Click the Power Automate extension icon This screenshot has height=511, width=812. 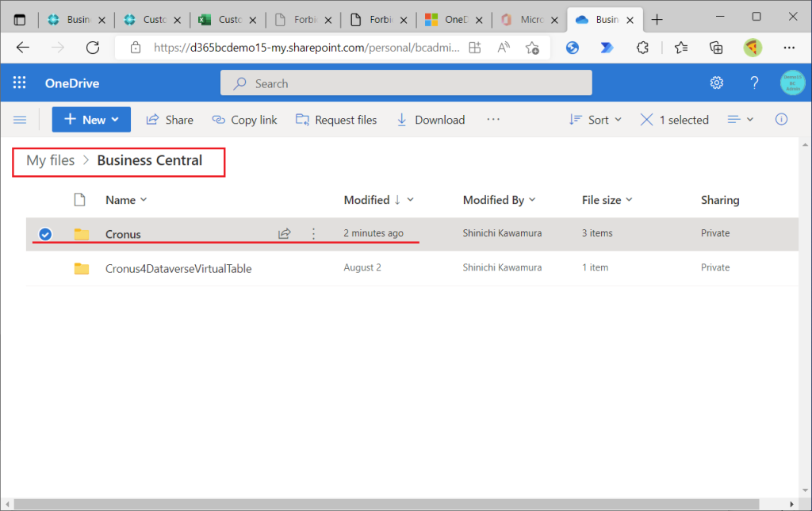click(607, 48)
